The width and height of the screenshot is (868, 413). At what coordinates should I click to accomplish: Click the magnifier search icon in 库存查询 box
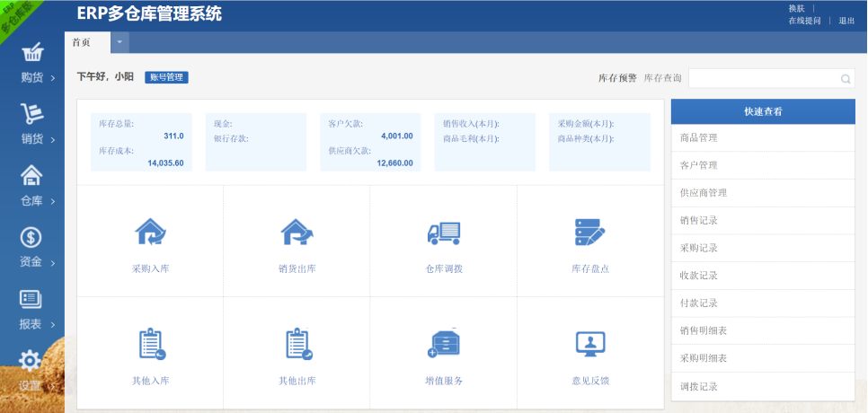click(846, 78)
